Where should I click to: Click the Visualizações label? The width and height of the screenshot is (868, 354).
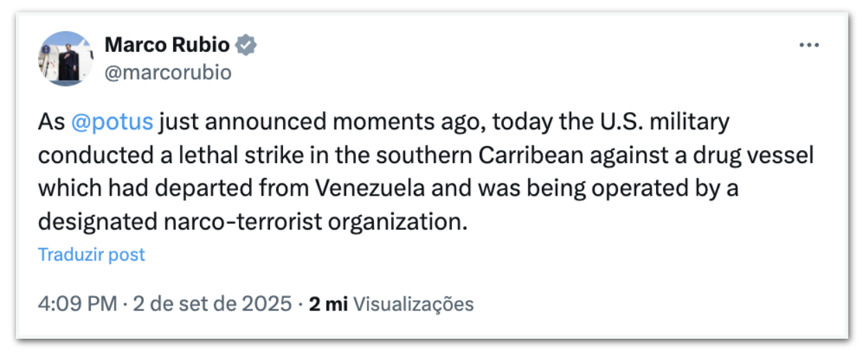coord(413,304)
